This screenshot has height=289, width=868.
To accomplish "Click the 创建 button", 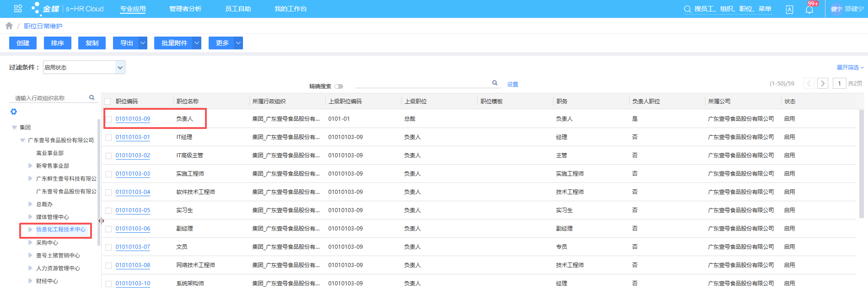I will coord(23,43).
